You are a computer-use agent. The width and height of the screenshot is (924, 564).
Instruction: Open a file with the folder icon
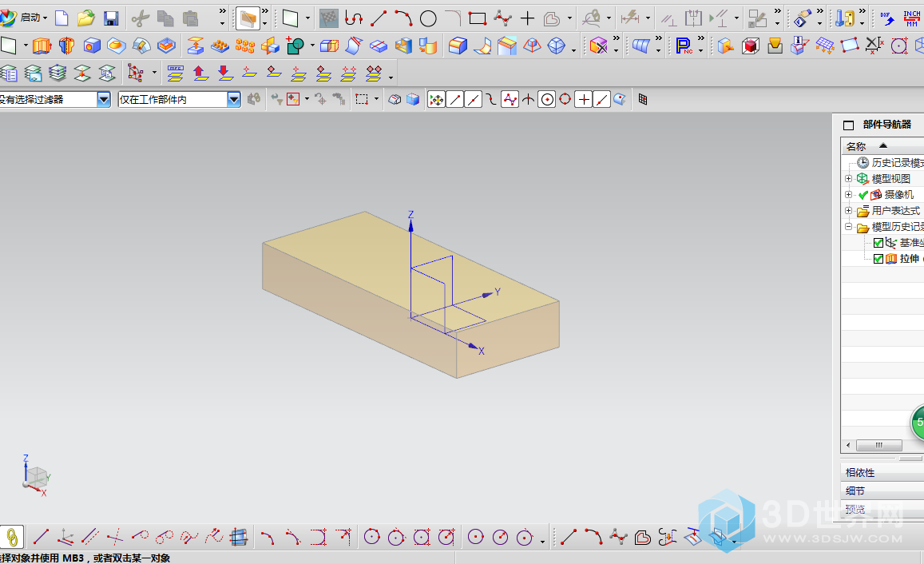pos(86,18)
